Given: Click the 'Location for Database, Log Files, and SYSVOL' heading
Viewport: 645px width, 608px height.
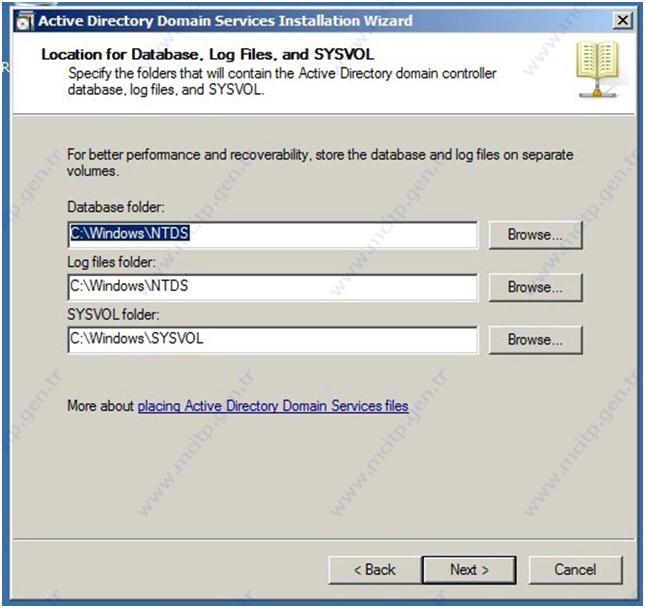Looking at the screenshot, I should tap(208, 55).
